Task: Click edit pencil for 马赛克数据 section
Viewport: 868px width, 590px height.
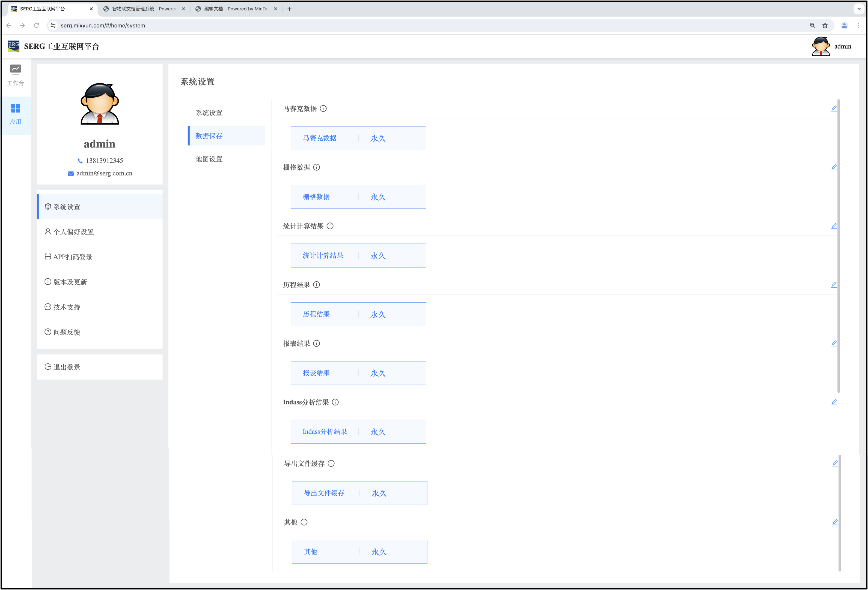Action: click(834, 108)
